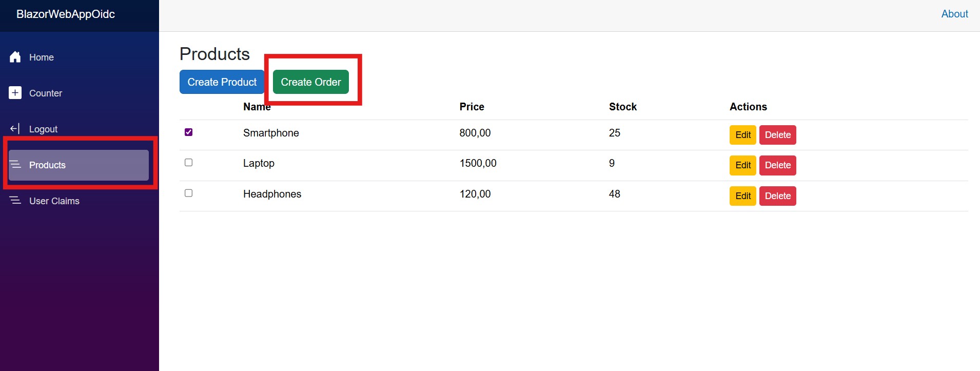Click the BlazorWebAppOidc brand title
980x371 pixels.
pyautogui.click(x=66, y=14)
